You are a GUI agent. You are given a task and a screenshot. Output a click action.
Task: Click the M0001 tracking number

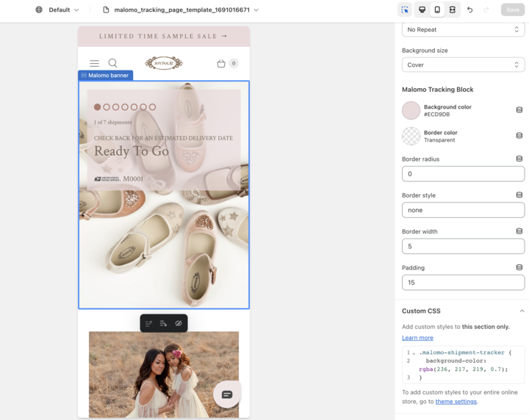[133, 178]
